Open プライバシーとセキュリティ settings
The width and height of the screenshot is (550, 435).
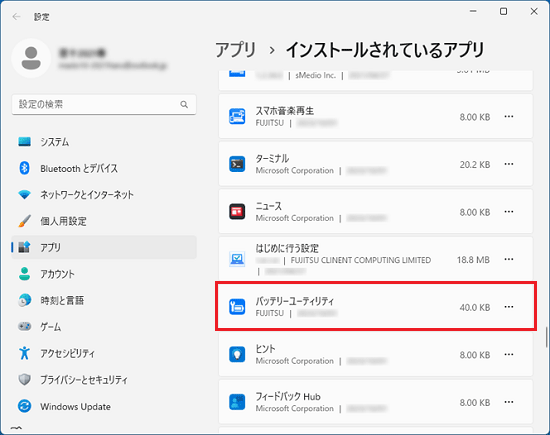[104, 380]
